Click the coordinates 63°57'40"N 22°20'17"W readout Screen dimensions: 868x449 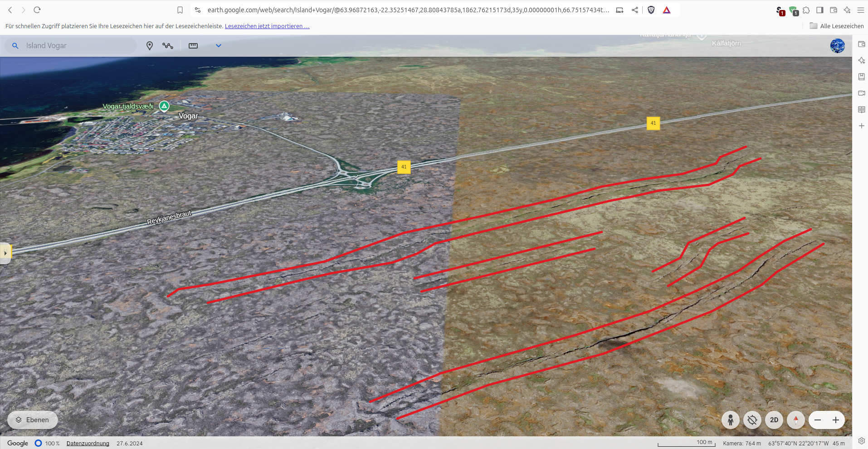798,444
